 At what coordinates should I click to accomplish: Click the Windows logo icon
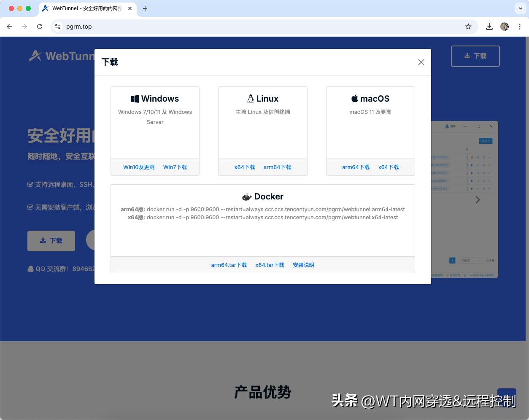click(x=135, y=99)
